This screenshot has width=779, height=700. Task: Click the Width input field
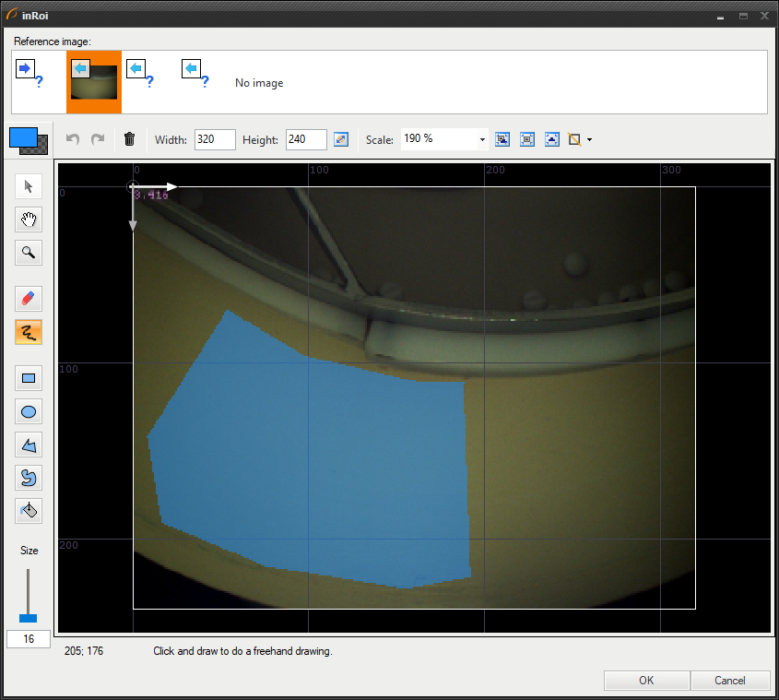pos(215,139)
